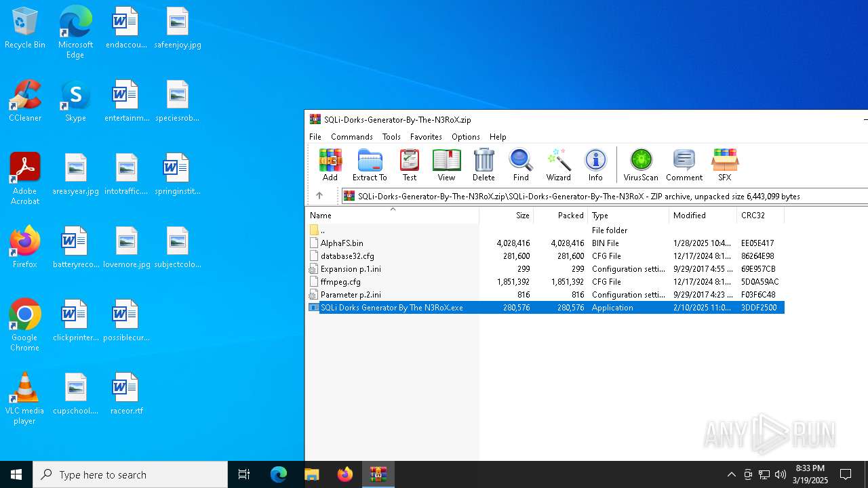This screenshot has width=868, height=488.
Task: Select Firefox desktop shortcut
Action: [25, 247]
